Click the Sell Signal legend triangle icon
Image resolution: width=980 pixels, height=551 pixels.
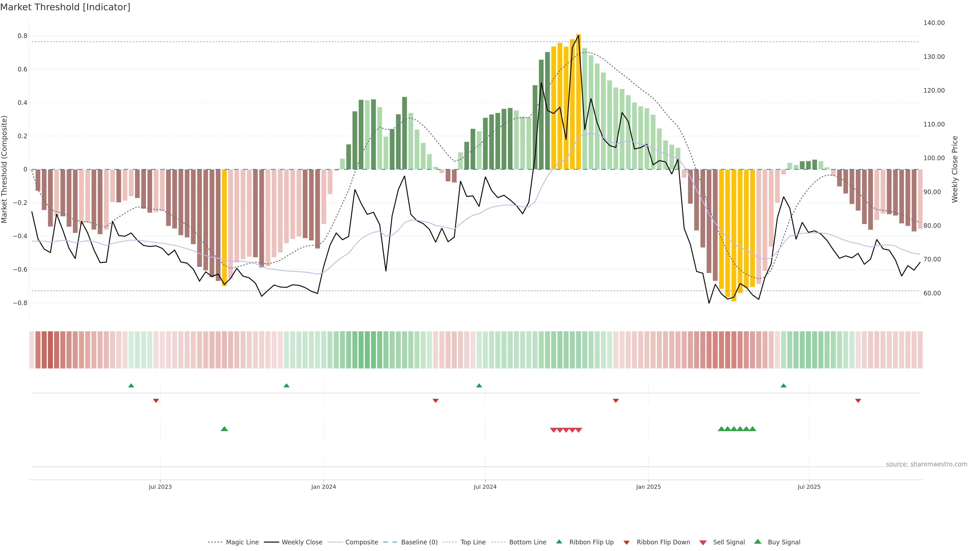[703, 542]
